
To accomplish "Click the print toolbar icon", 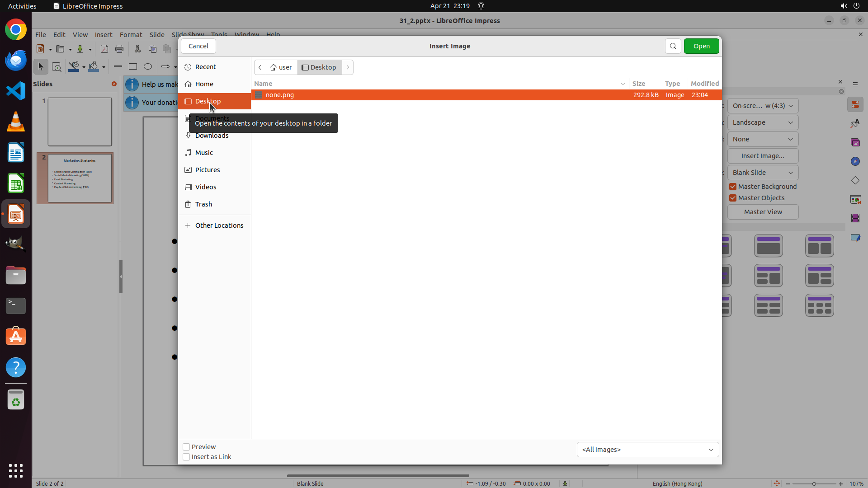I will coord(119,49).
